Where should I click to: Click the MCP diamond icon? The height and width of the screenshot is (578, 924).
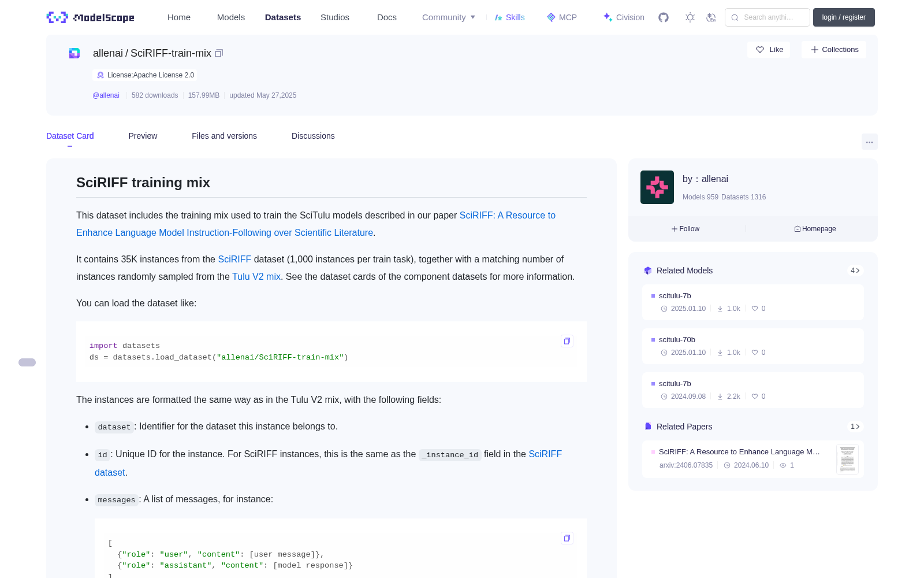(x=551, y=17)
